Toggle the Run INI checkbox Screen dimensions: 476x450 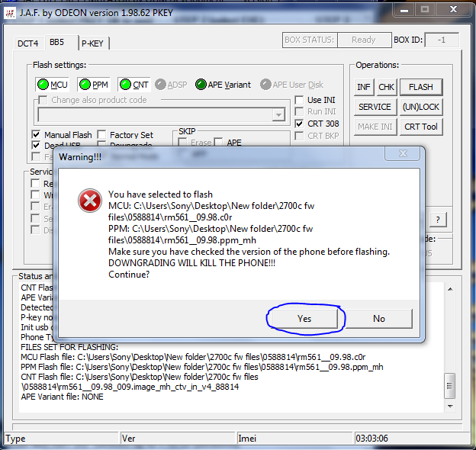pos(299,111)
